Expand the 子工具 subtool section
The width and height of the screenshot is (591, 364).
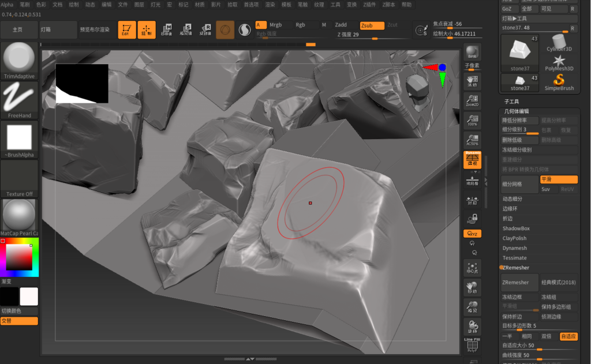tap(511, 102)
